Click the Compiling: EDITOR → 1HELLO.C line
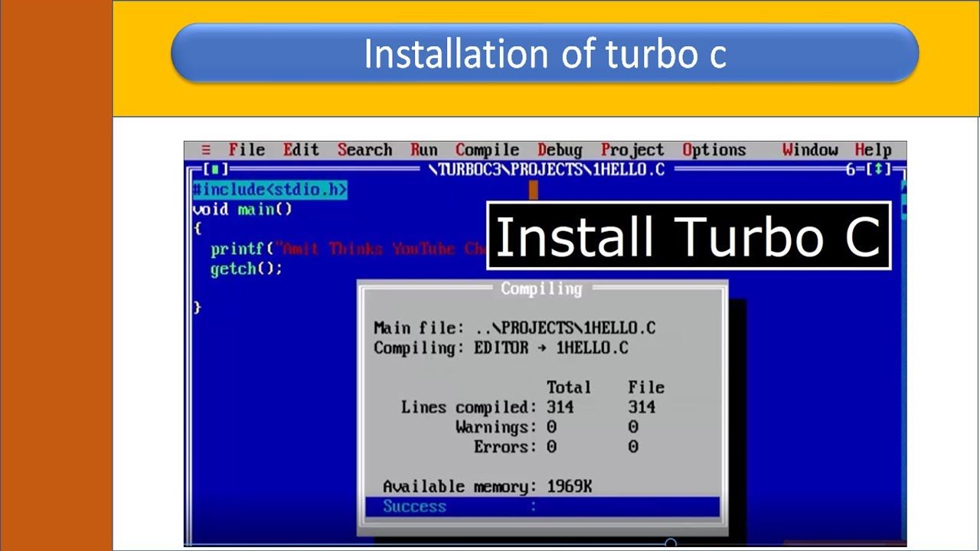 (501, 347)
